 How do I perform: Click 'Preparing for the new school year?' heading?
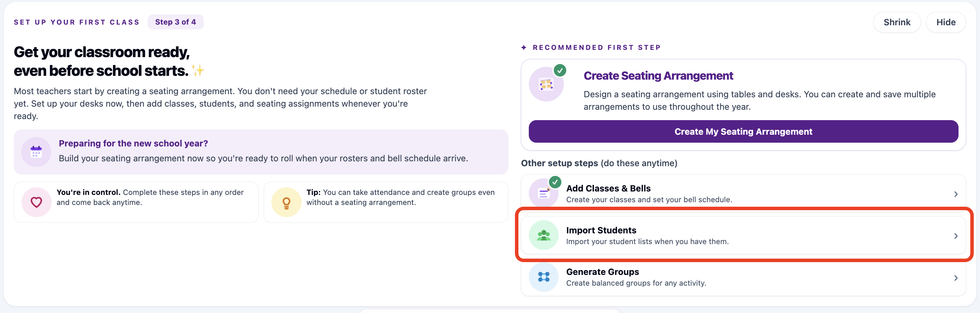pos(133,143)
